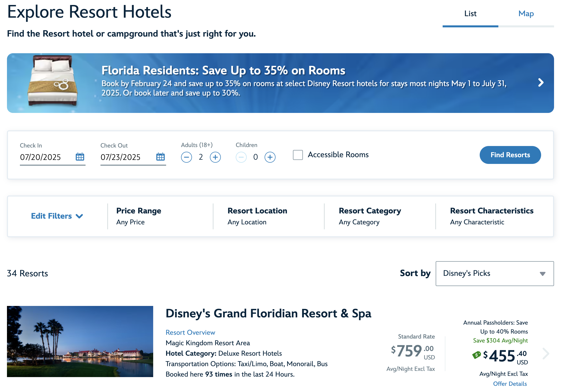Image resolution: width=562 pixels, height=392 pixels.
Task: Click the Florida Residents Save 35% headline
Action: point(223,70)
